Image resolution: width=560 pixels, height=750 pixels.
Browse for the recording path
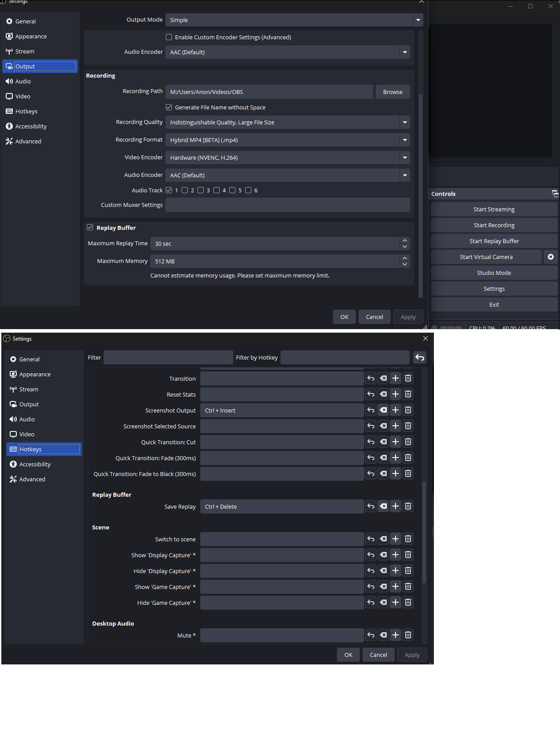pyautogui.click(x=392, y=92)
